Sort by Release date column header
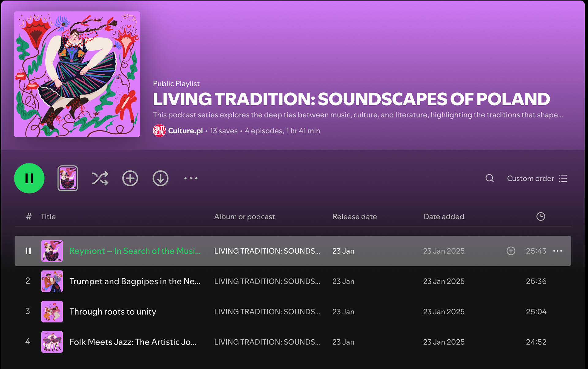This screenshot has width=588, height=369. click(x=355, y=217)
